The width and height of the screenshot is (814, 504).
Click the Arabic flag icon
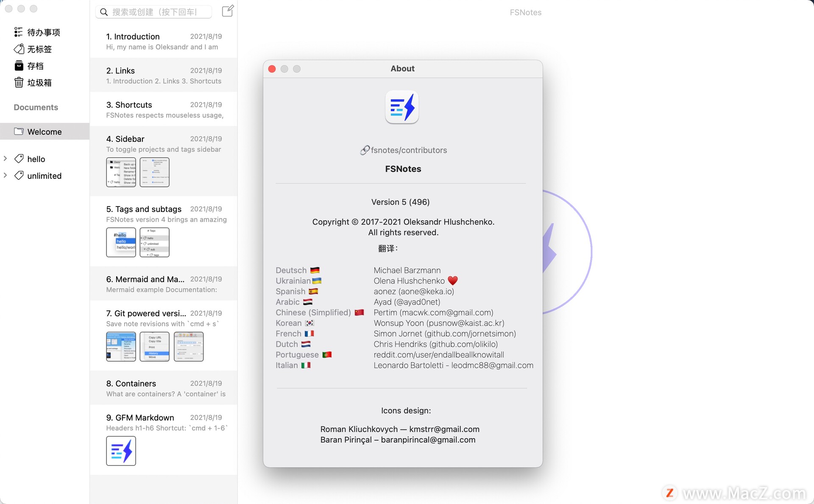point(308,302)
